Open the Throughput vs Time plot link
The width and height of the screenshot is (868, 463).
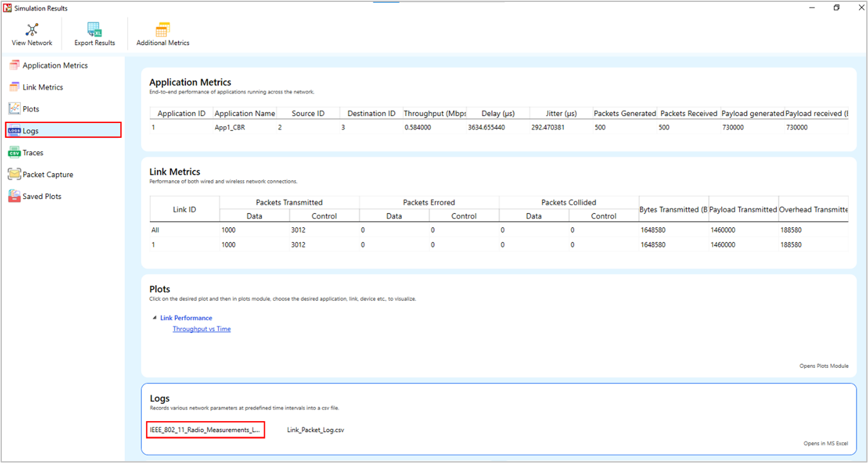pos(202,329)
